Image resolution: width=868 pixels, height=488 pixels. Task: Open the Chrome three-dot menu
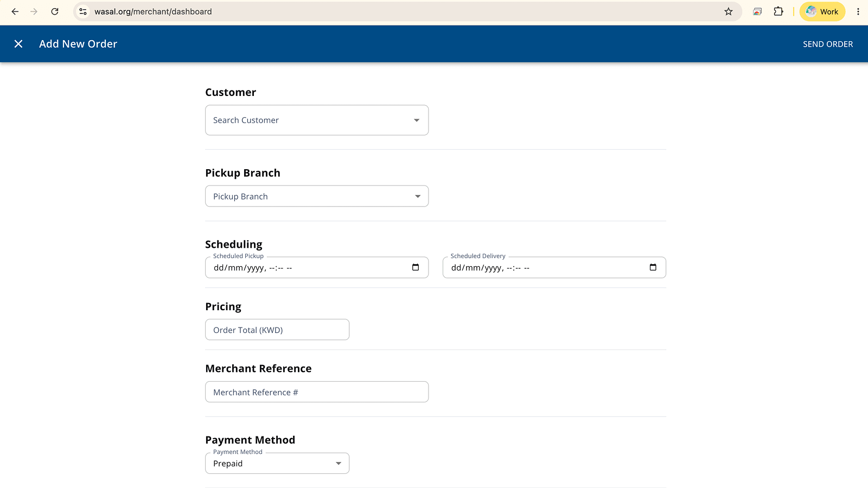[x=858, y=11]
